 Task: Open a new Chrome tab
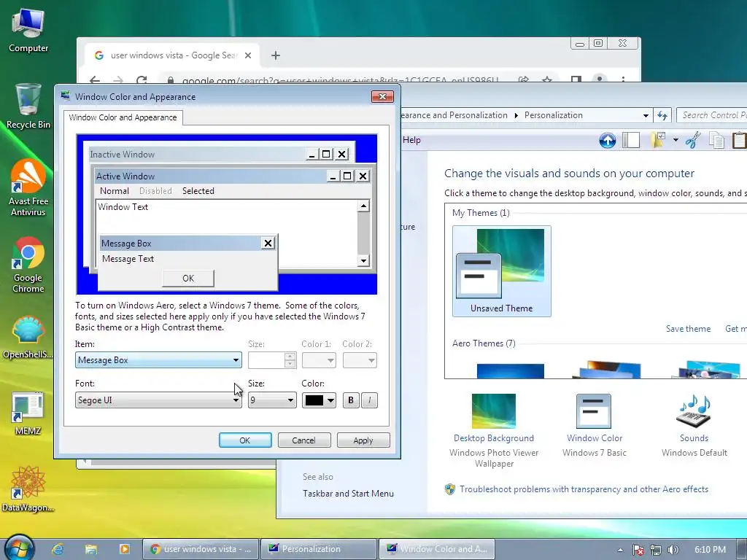pos(275,55)
